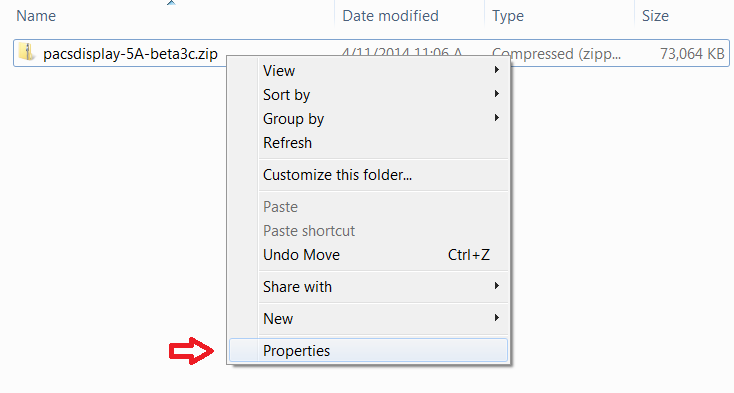Screen dimensions: 734x393
Task: Select the pacsdisplay-5A-beta3c.zip file name
Action: click(x=130, y=54)
